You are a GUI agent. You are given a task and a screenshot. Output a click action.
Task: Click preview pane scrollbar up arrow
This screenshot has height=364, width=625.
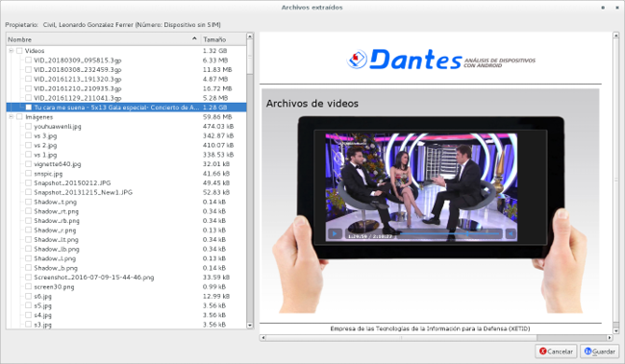(x=615, y=36)
